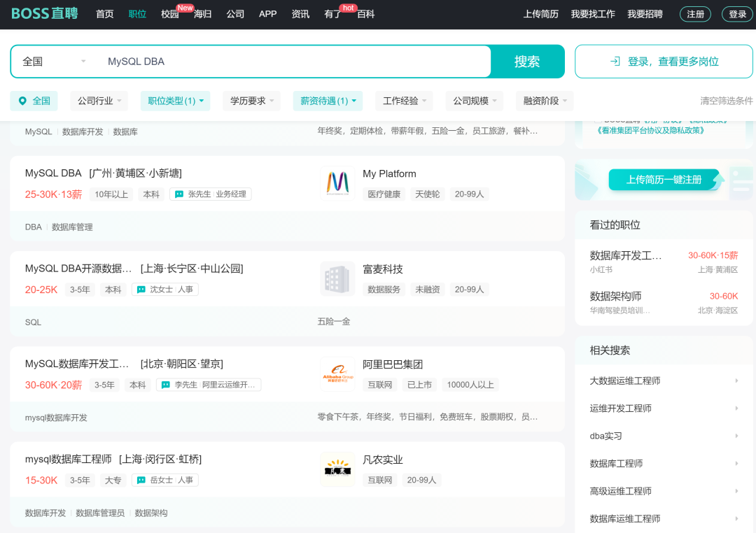Open 公司 in the top navigation
756x533 pixels.
(235, 14)
